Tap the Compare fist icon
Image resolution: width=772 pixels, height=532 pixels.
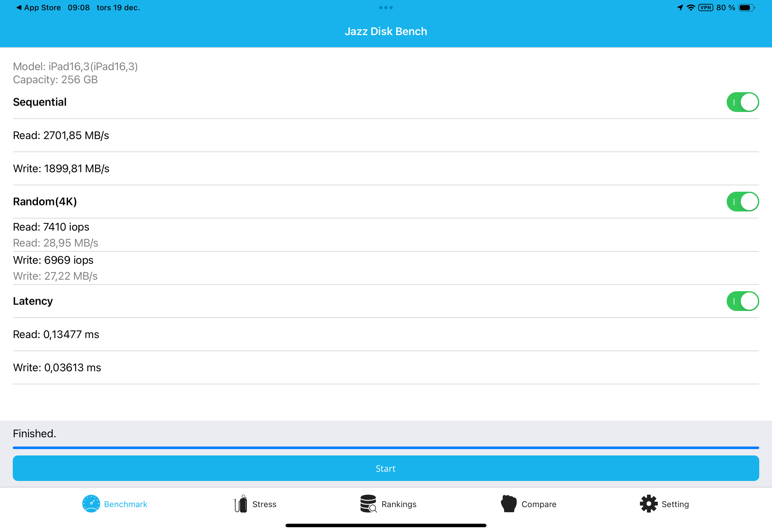coord(509,504)
